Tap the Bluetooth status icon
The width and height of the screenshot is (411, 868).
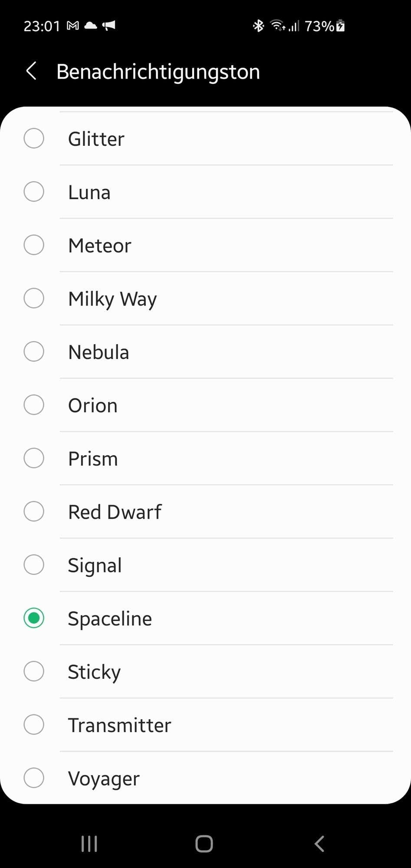259,26
